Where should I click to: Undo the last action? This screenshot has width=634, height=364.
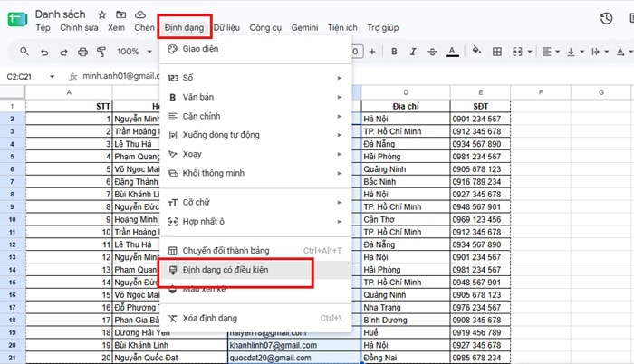44,52
